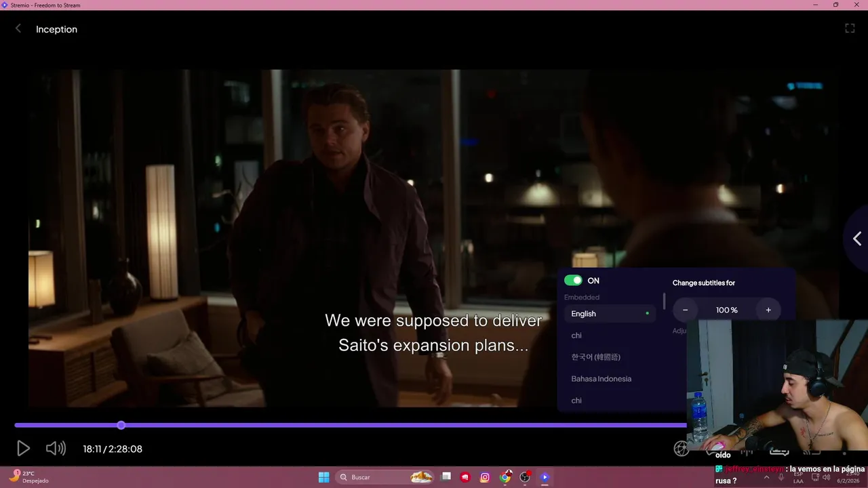
Task: Click the seek bar thumb at 18:11
Action: (121, 425)
